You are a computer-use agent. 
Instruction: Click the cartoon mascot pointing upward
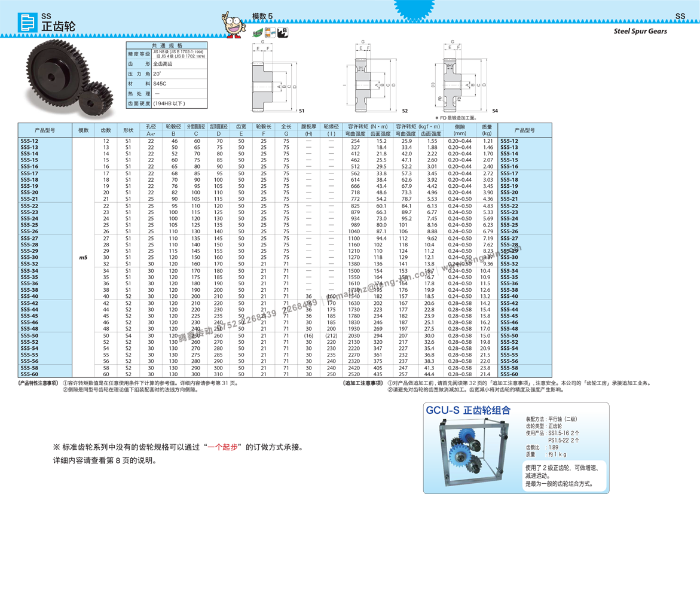233,25
